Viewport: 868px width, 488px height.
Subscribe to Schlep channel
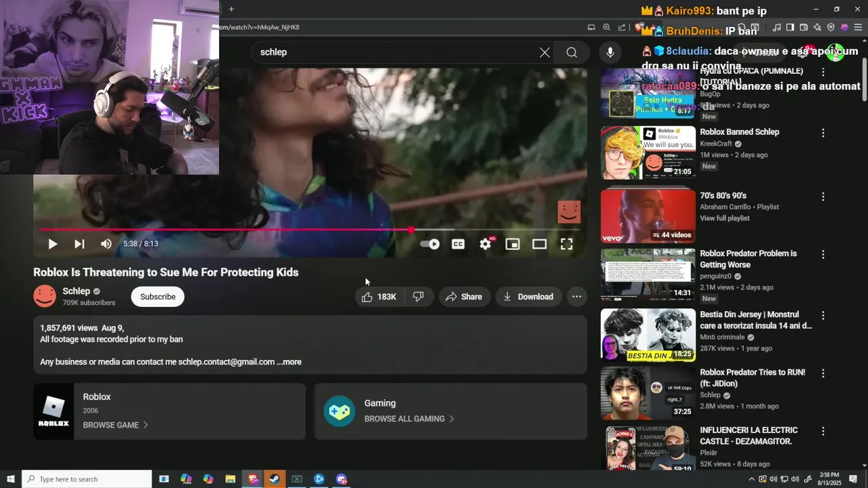(x=157, y=297)
